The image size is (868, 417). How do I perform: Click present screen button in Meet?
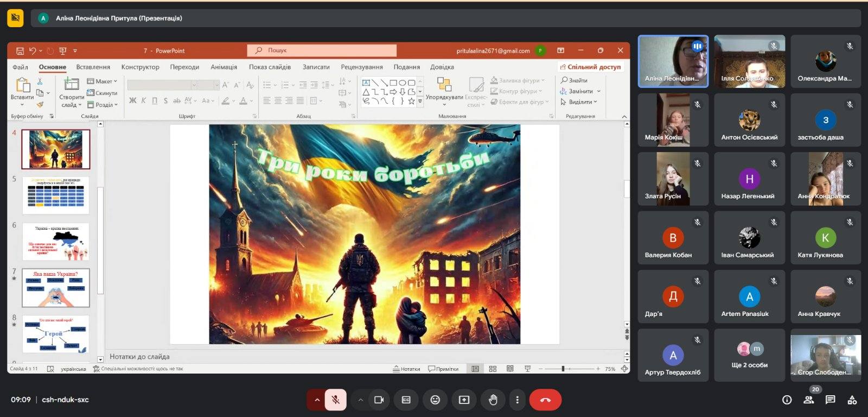coord(464,400)
